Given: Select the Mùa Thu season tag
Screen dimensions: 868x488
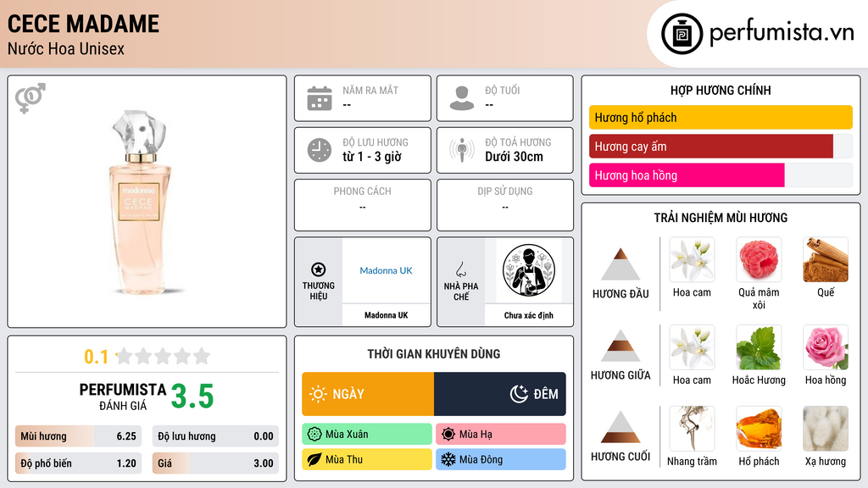Looking at the screenshot, I should [367, 459].
